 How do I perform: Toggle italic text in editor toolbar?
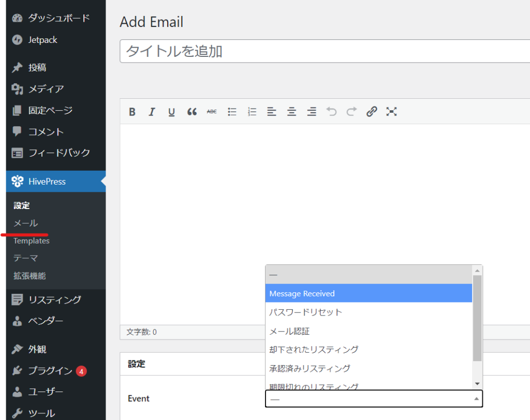point(152,112)
